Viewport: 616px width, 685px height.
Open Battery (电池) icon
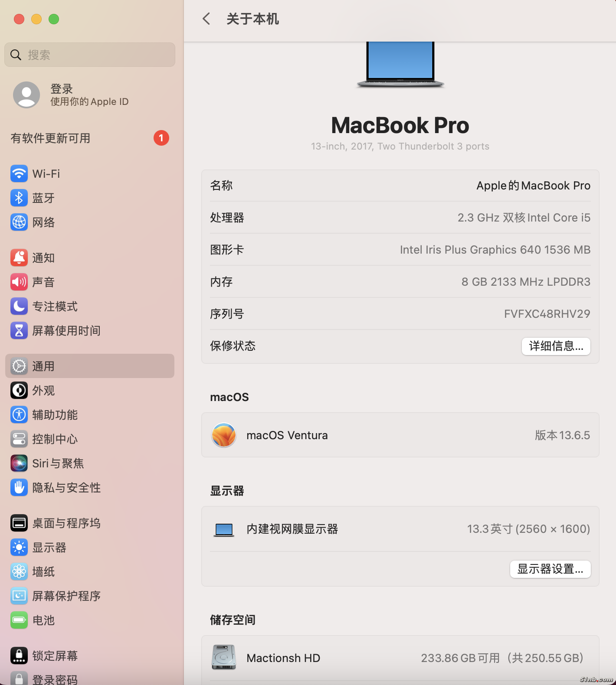[19, 620]
